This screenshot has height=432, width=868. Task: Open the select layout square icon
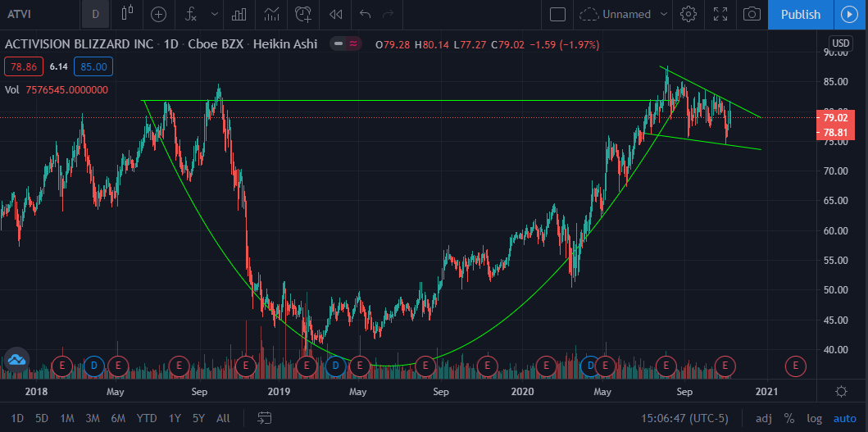click(x=557, y=14)
